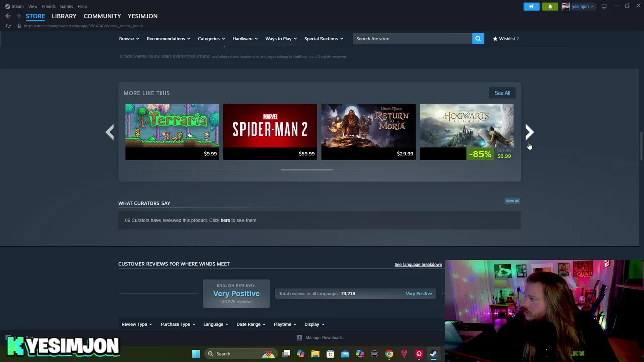
Task: Click View all curators button
Action: pos(512,201)
